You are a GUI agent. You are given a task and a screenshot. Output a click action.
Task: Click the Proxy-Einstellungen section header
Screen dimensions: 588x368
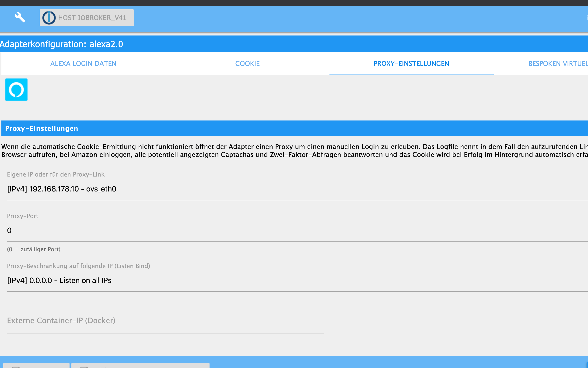(42, 128)
